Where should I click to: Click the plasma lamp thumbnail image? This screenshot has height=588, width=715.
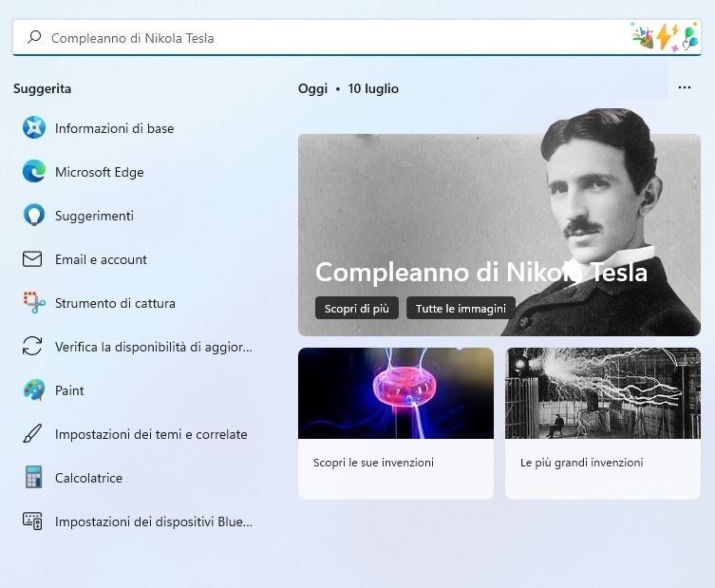click(x=396, y=393)
